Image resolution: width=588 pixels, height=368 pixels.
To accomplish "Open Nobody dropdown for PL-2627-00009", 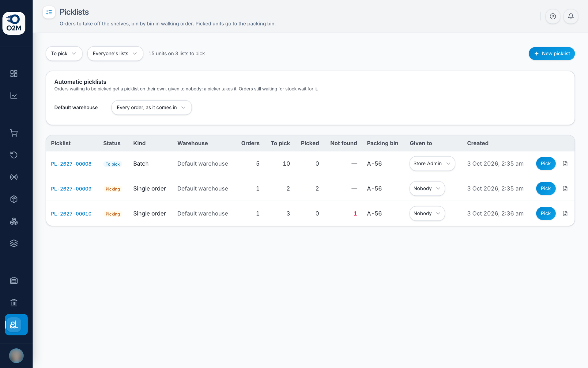I will [427, 188].
